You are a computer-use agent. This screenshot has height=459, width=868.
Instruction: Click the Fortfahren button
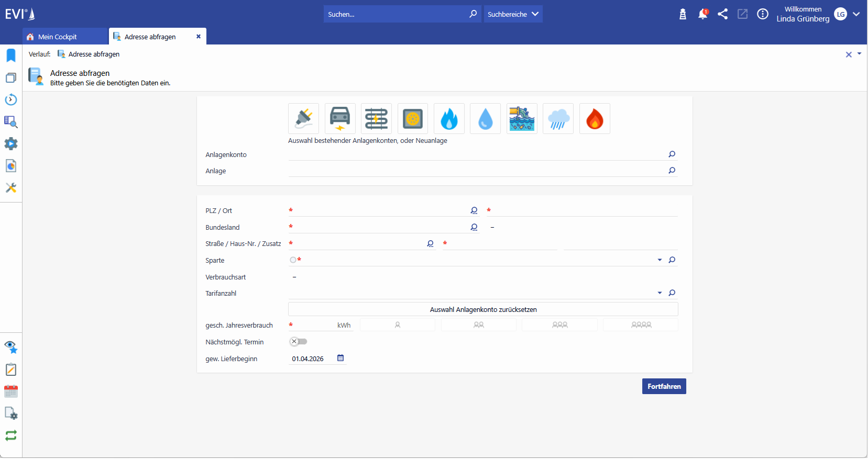[x=664, y=386]
